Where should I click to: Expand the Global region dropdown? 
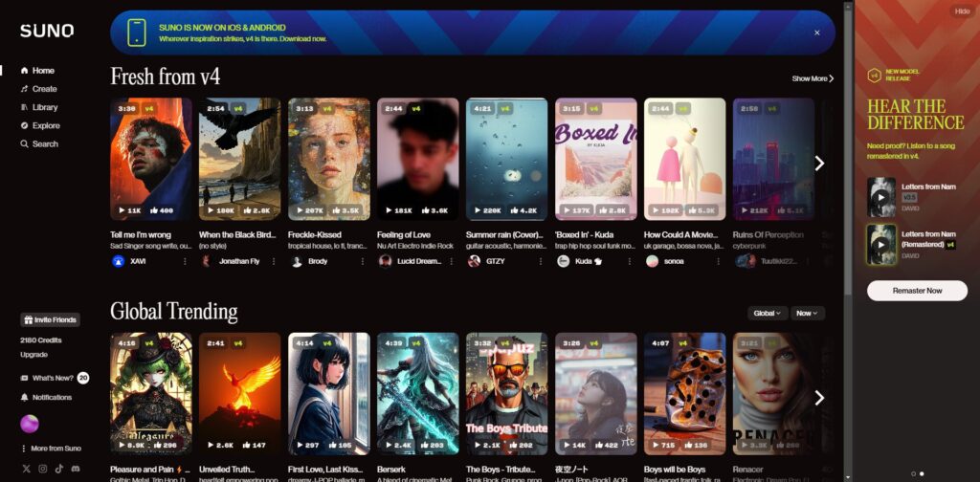[768, 313]
